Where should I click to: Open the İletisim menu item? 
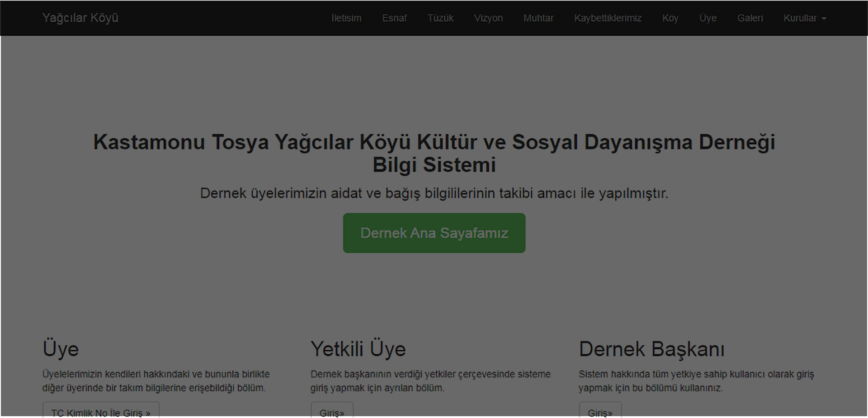tap(346, 18)
